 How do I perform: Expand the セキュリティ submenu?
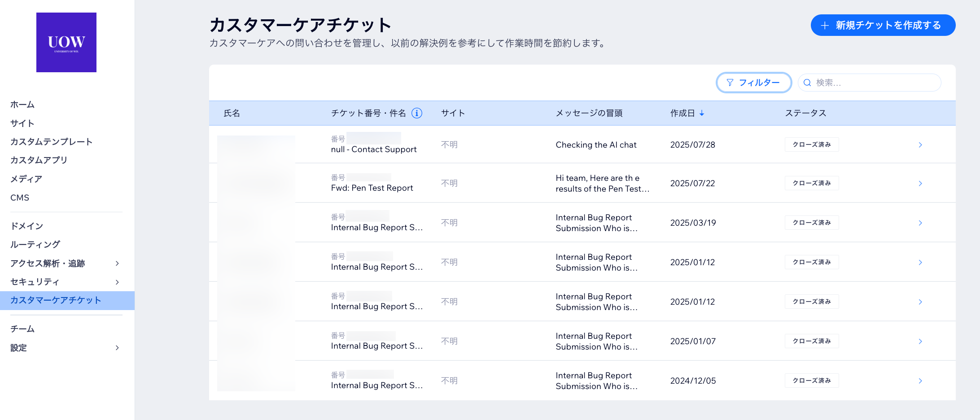[x=117, y=282]
